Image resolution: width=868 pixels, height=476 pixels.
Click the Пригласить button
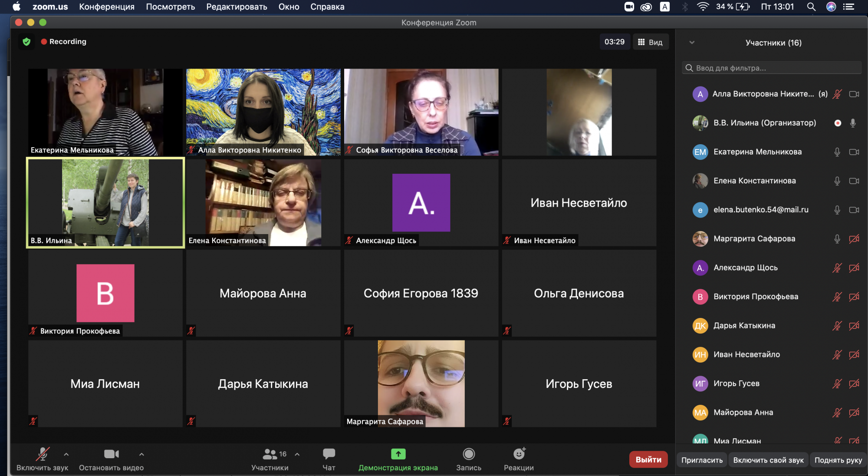coord(702,460)
